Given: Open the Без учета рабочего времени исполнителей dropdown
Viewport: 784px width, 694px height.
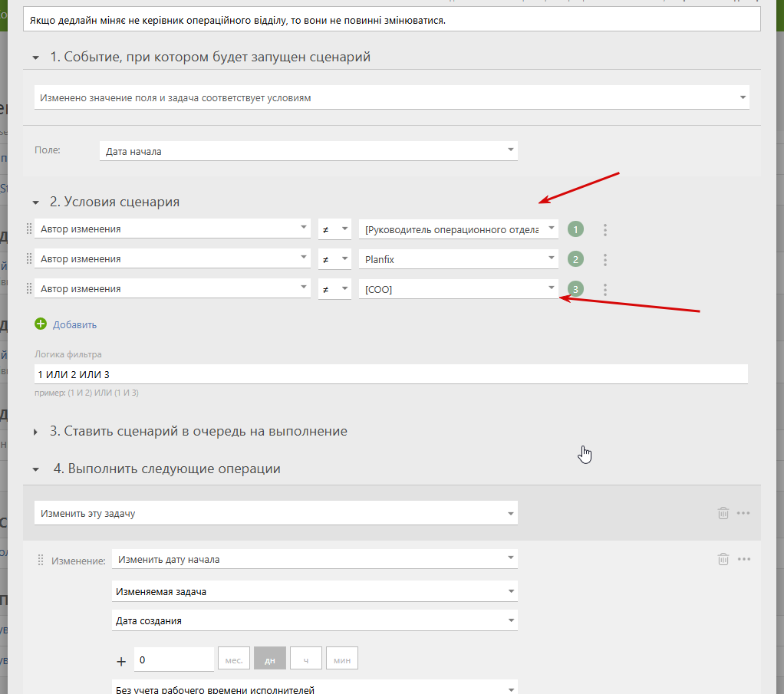Looking at the screenshot, I should point(315,688).
